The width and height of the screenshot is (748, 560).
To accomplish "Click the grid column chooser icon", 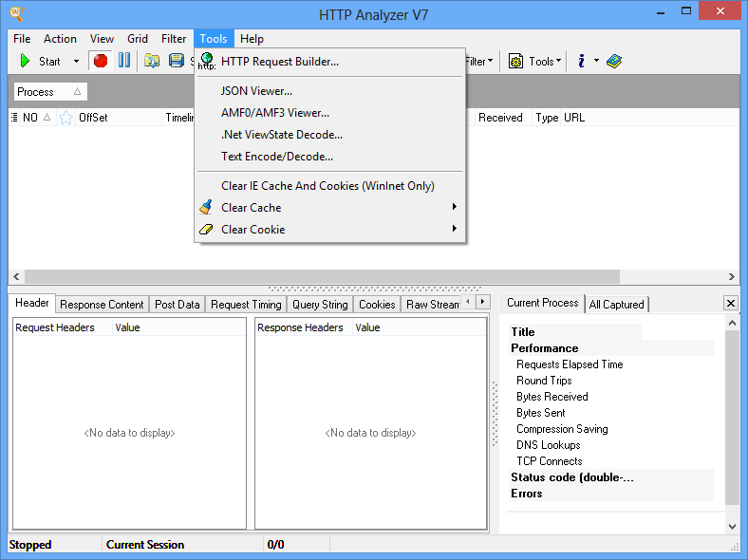I will (14, 118).
